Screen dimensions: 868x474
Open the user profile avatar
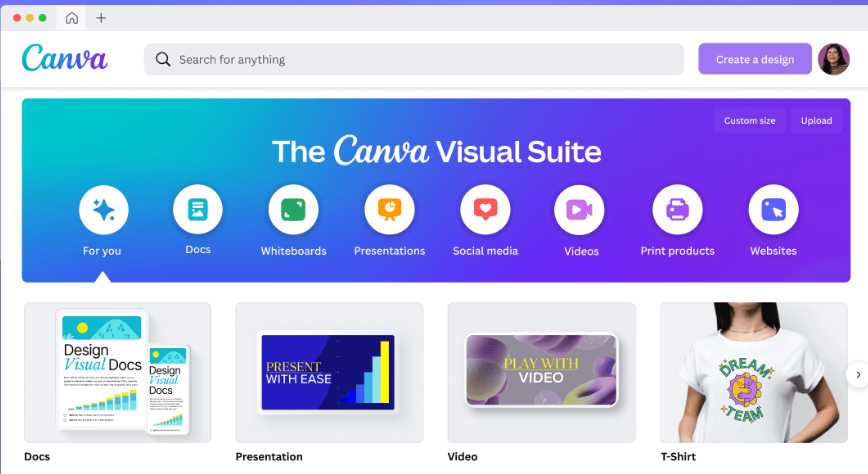click(833, 59)
